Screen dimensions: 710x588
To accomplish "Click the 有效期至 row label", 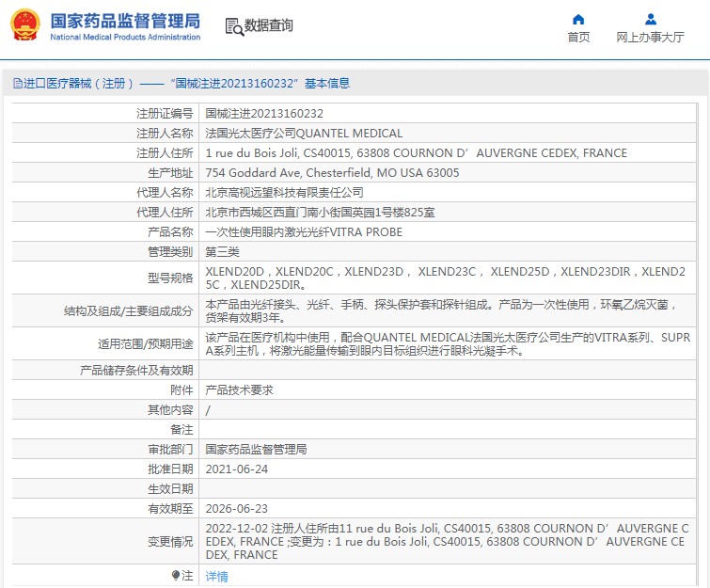I will [170, 509].
